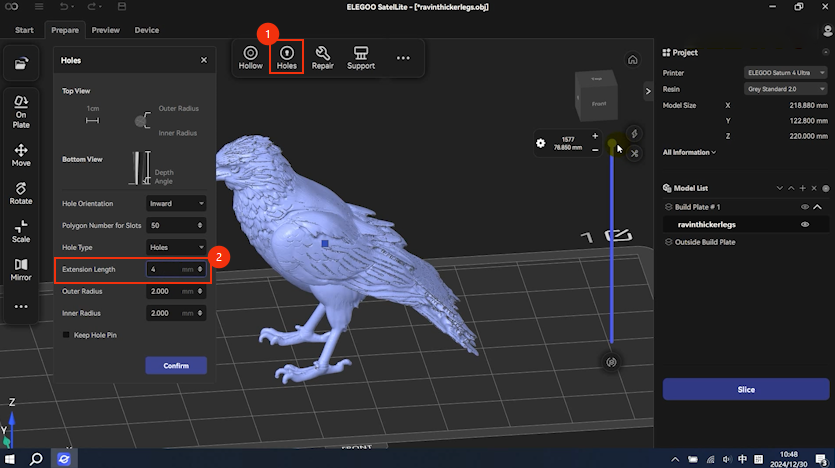Open Windows taskbar search
The image size is (835, 468).
pos(36,458)
